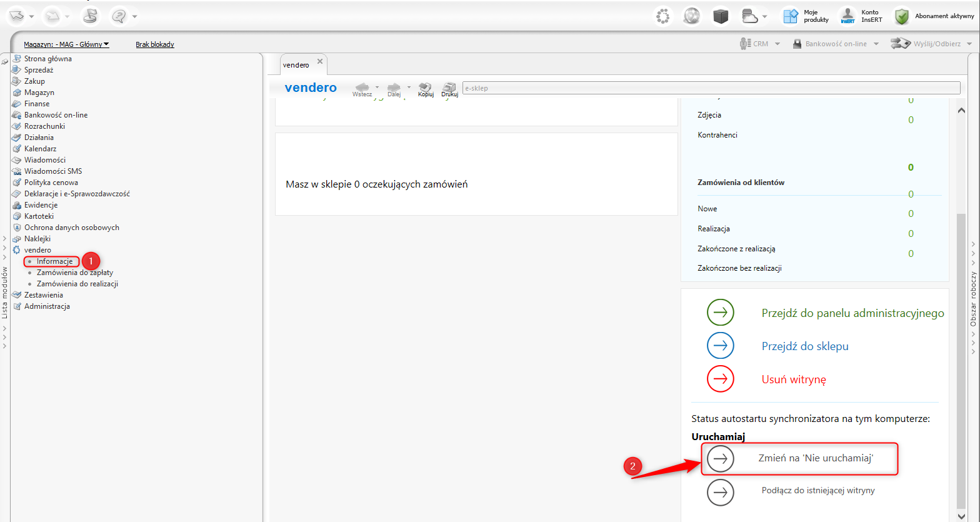Open the help question-mark speech bubble icon
The width and height of the screenshot is (980, 522).
pyautogui.click(x=119, y=16)
